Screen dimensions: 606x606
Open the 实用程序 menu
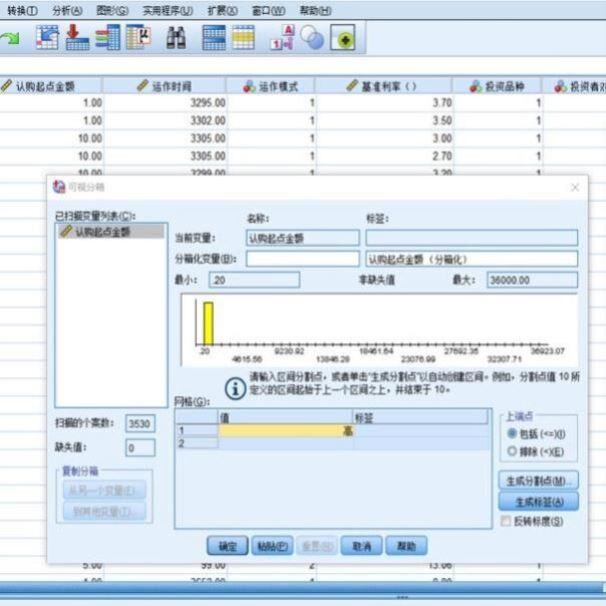[x=168, y=10]
